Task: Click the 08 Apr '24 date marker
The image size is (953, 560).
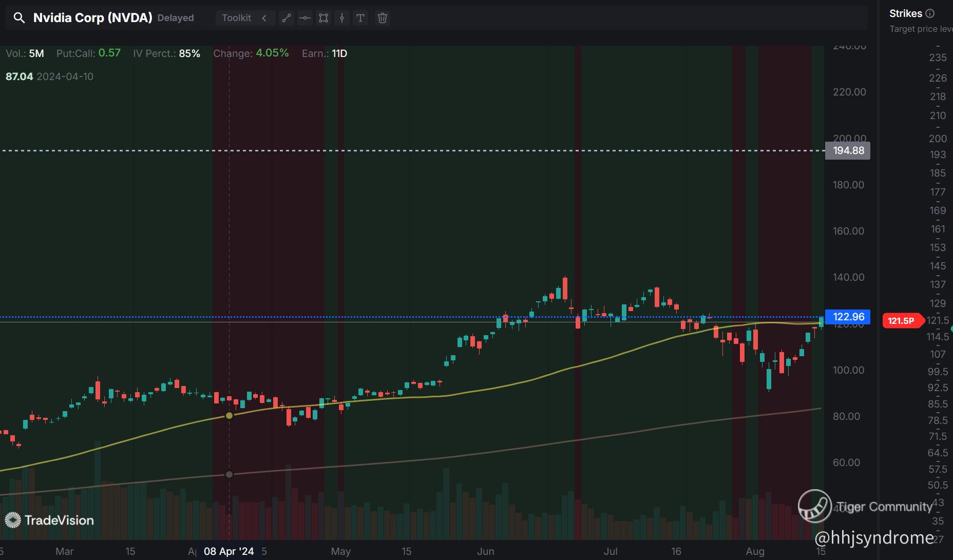Action: (x=228, y=551)
